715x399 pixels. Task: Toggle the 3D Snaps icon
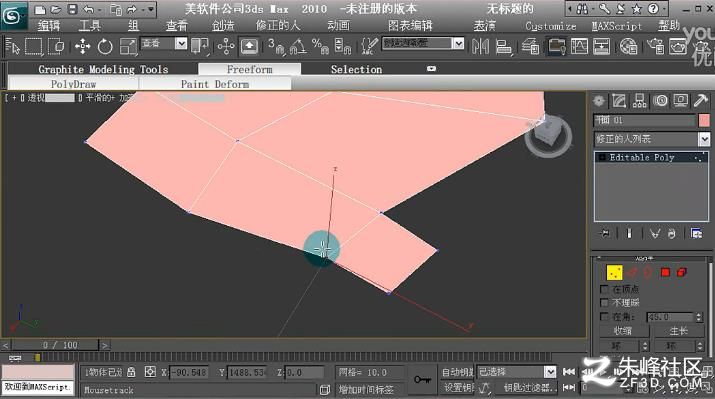[276, 47]
